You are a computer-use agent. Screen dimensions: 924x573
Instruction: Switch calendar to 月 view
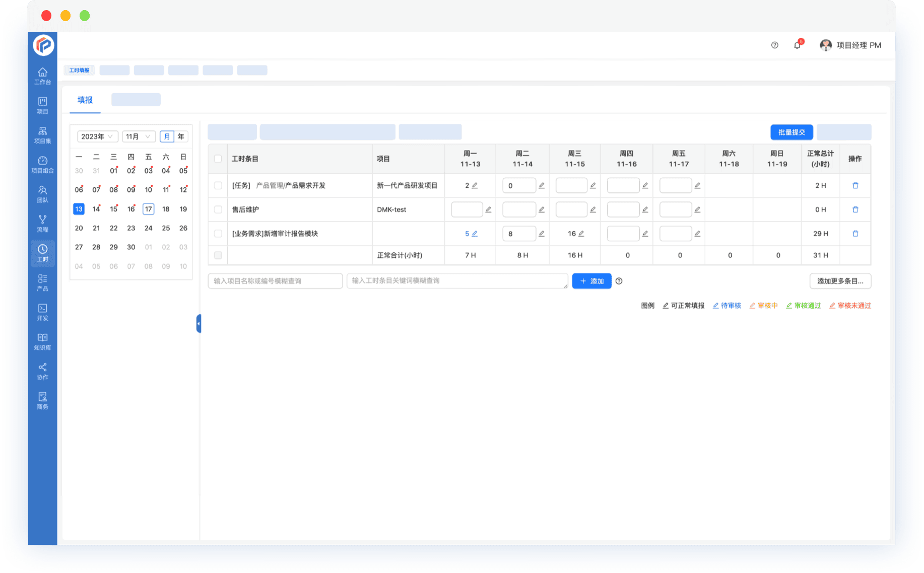[x=167, y=136]
